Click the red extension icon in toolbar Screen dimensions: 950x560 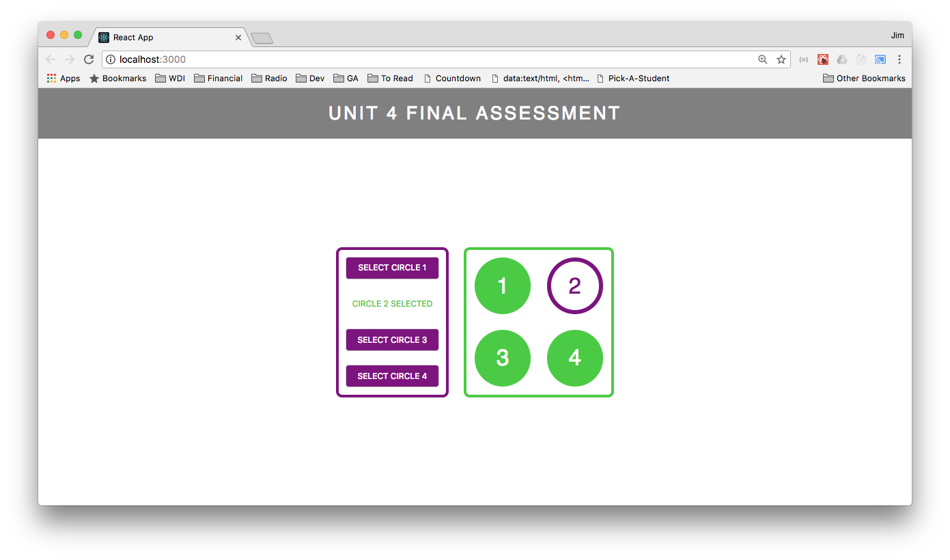pos(823,59)
